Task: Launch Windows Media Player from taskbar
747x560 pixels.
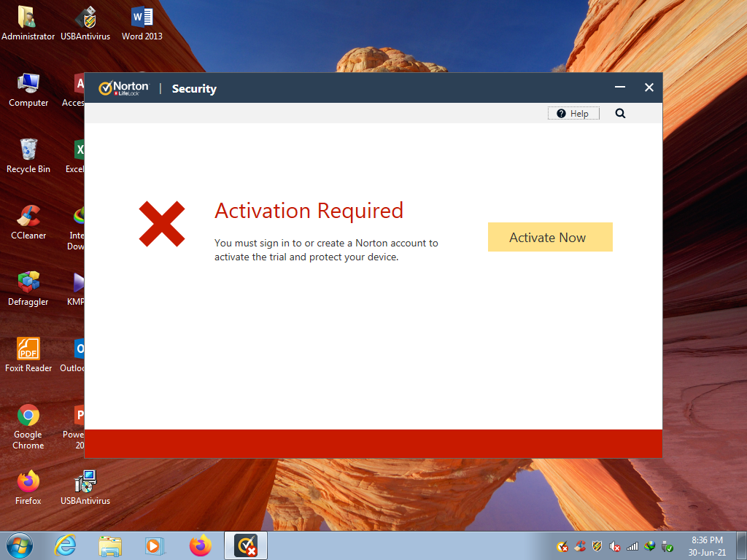Action: click(x=155, y=545)
